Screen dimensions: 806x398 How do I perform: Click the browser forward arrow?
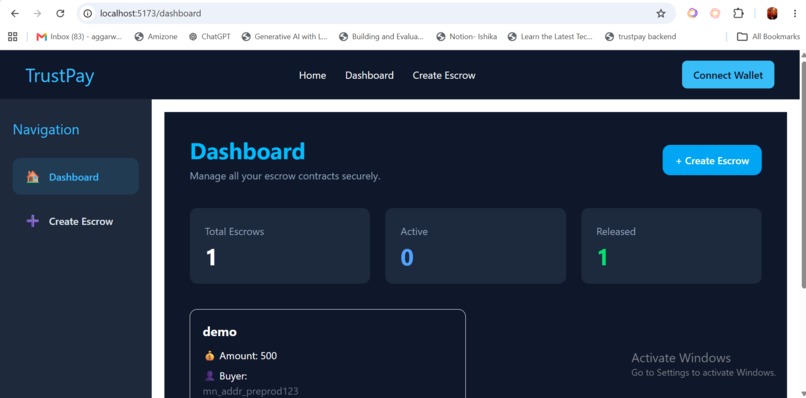[x=37, y=13]
